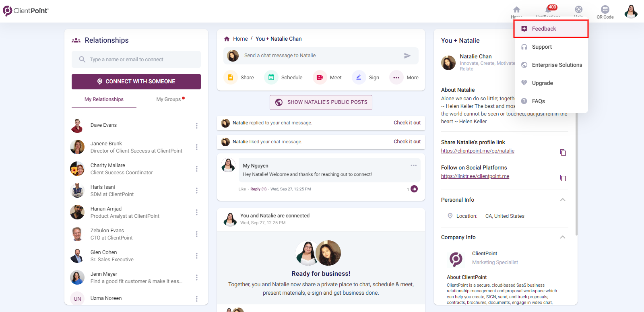Open options menu for Uzma Noreen

[x=197, y=299]
